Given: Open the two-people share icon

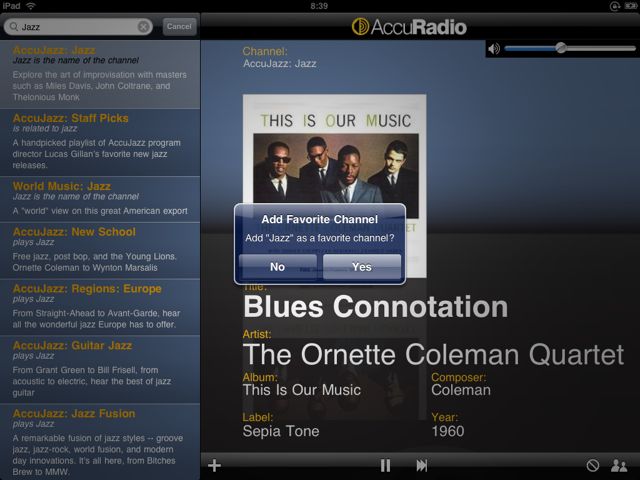Looking at the screenshot, I should click(619, 465).
